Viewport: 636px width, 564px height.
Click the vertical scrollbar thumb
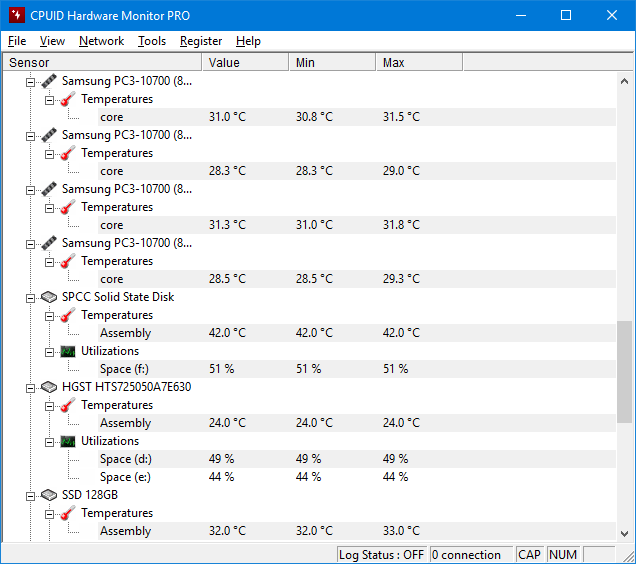pyautogui.click(x=624, y=372)
